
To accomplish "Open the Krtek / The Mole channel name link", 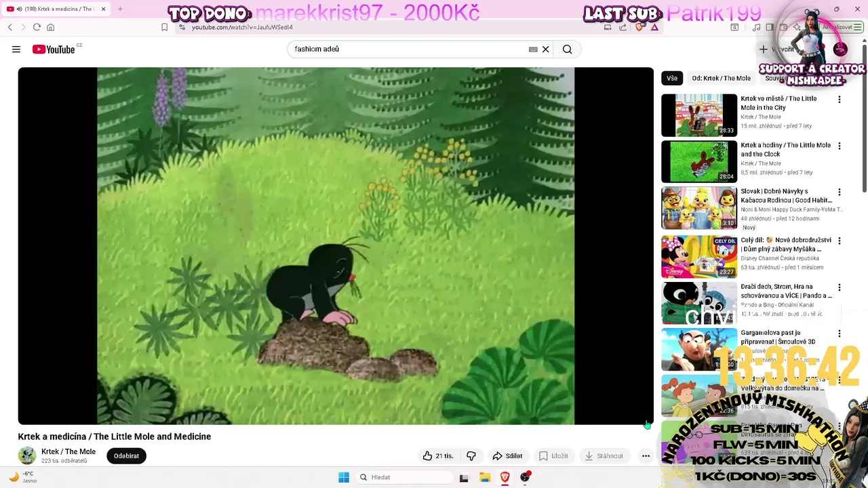I will click(x=68, y=451).
